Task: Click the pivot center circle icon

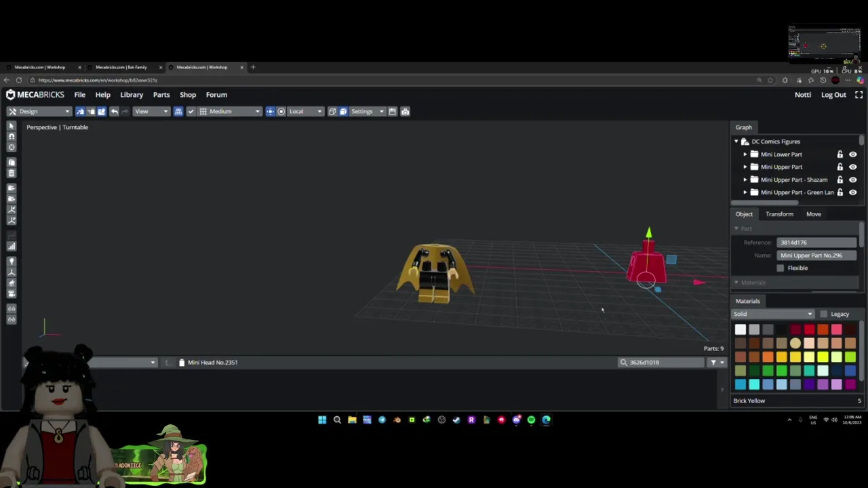Action: 281,111
